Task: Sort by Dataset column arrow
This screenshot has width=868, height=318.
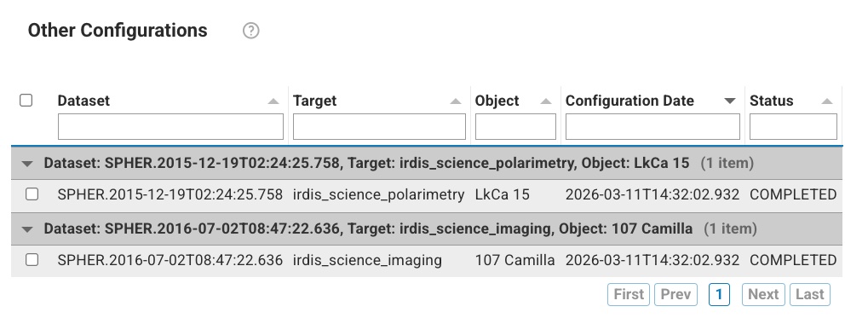Action: 273,101
